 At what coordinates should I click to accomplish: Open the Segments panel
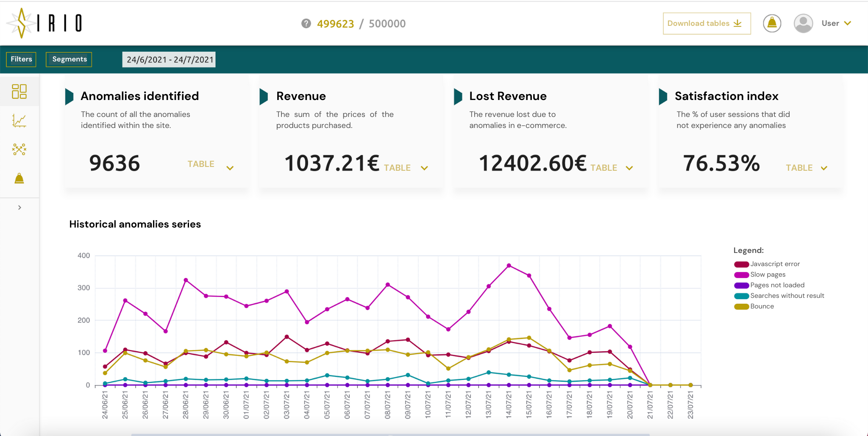(69, 59)
